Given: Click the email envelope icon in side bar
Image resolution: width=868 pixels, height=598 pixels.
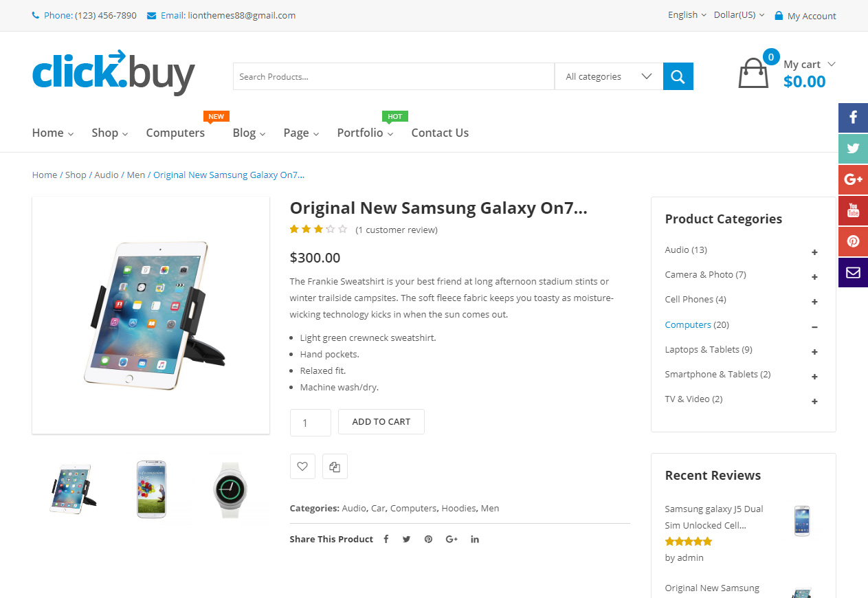Looking at the screenshot, I should click(853, 272).
